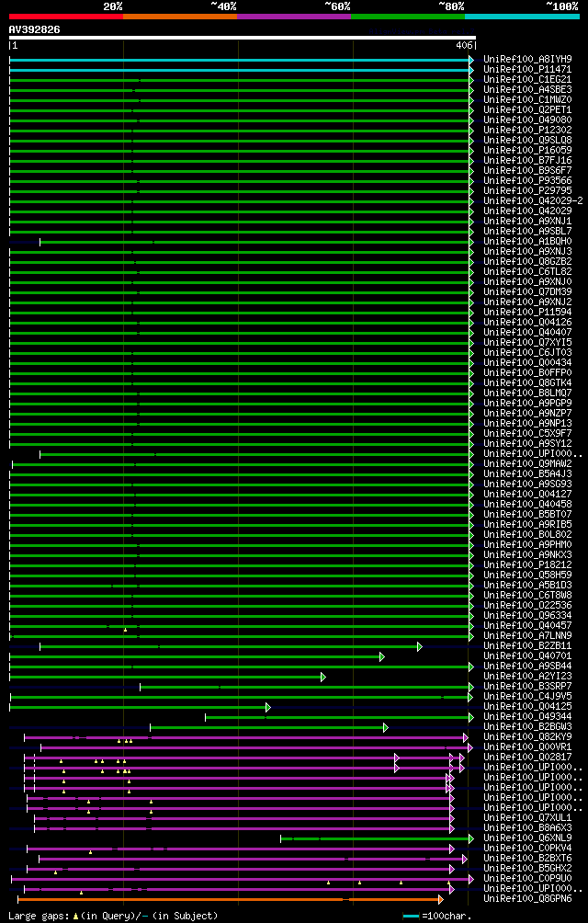
Task: Open the UniRef100_C1EG21 entry
Action: [527, 79]
